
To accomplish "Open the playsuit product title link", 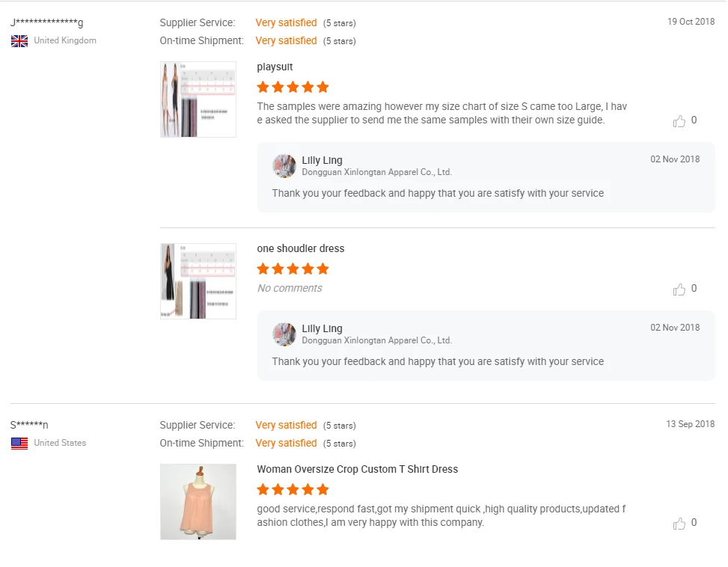I will [275, 67].
